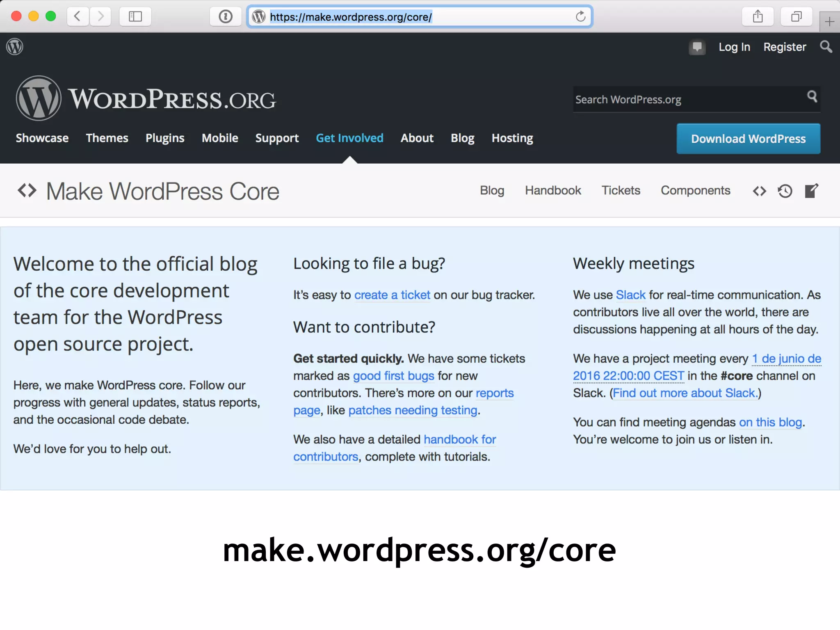Click the WordPress favicon in address bar
This screenshot has height=630, width=840.
pyautogui.click(x=259, y=17)
